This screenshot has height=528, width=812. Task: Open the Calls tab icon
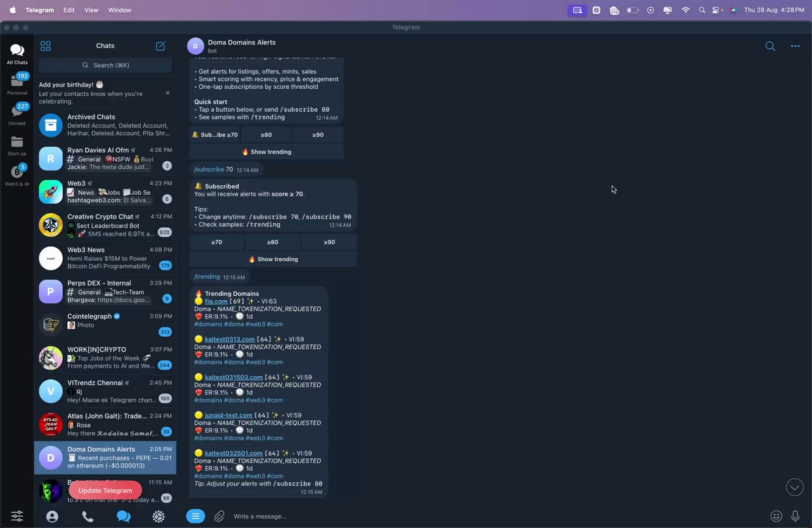point(88,517)
